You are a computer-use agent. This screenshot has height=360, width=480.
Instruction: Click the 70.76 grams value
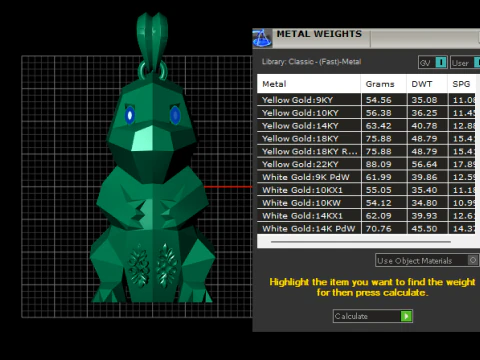coord(379,229)
